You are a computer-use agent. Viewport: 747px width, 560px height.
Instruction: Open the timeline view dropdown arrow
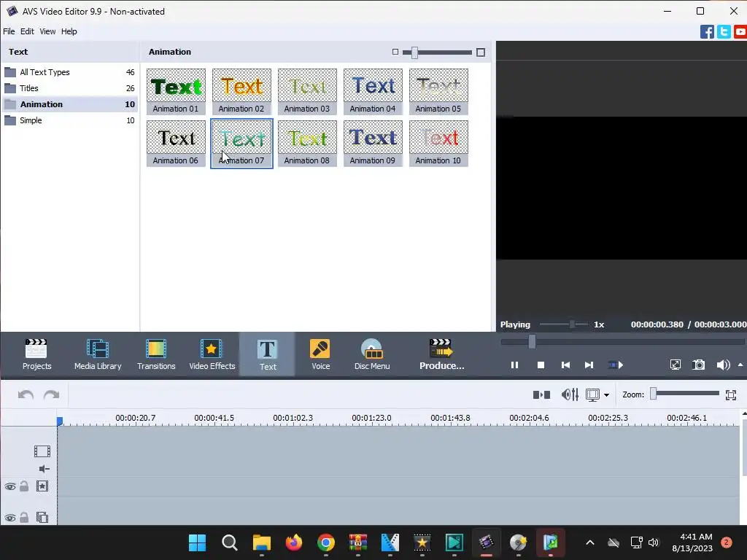coord(606,394)
